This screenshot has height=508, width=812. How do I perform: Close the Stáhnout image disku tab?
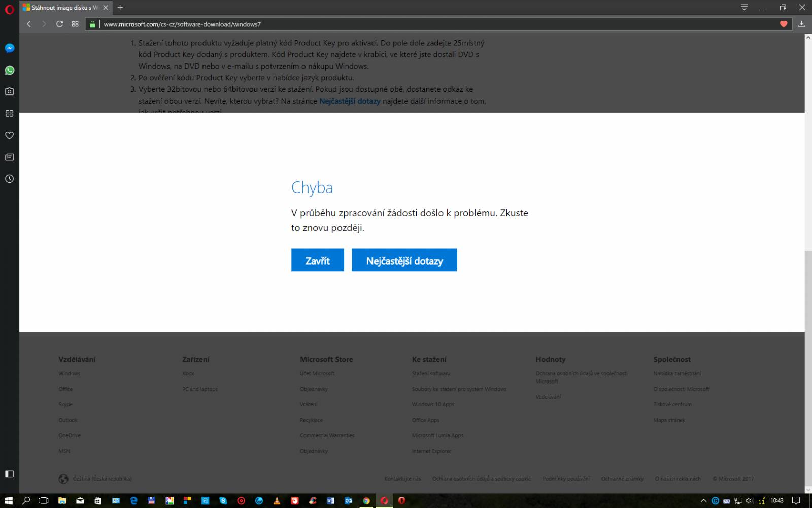105,8
